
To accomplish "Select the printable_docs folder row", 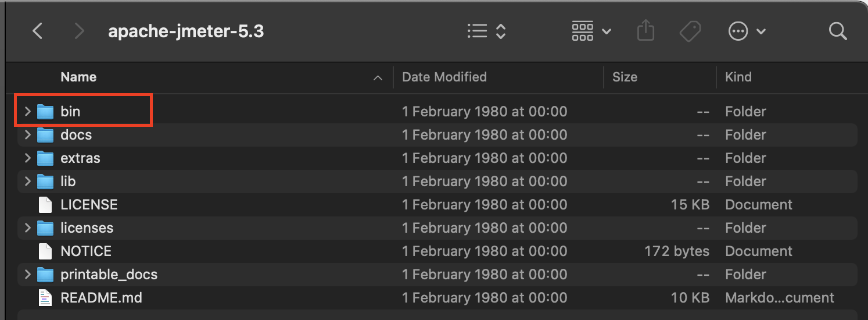I will pos(109,275).
